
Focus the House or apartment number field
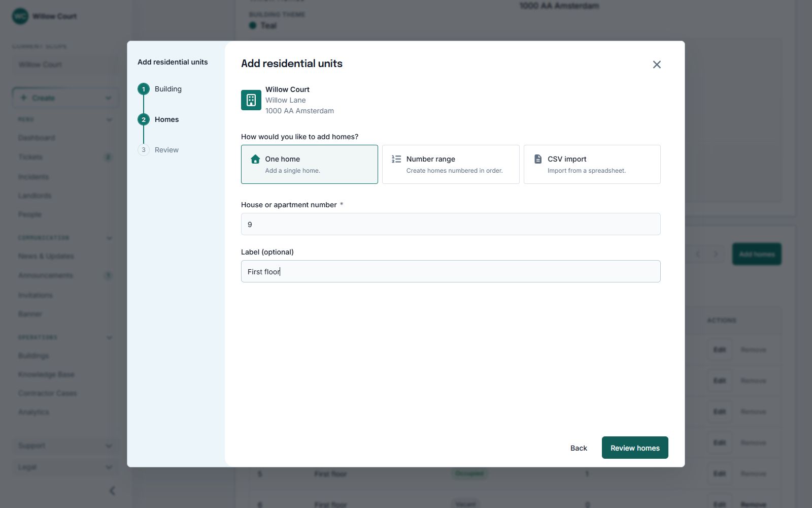451,224
